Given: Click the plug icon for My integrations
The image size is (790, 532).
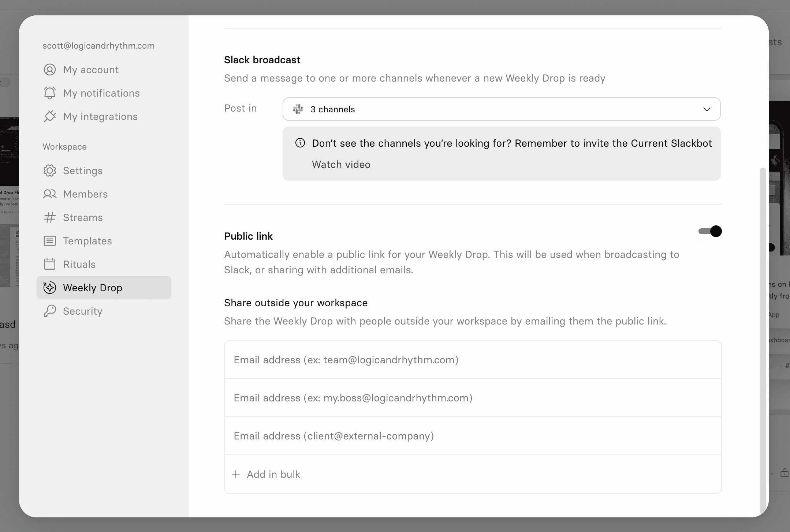Looking at the screenshot, I should point(50,116).
